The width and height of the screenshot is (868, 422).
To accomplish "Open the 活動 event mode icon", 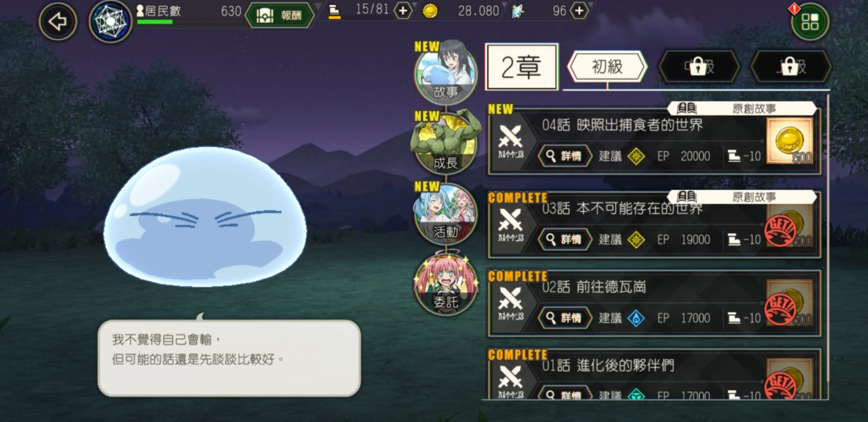I will pyautogui.click(x=446, y=213).
